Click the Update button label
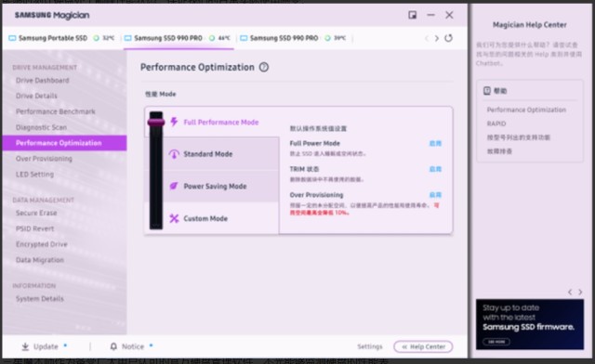This screenshot has height=364, width=595. point(46,346)
